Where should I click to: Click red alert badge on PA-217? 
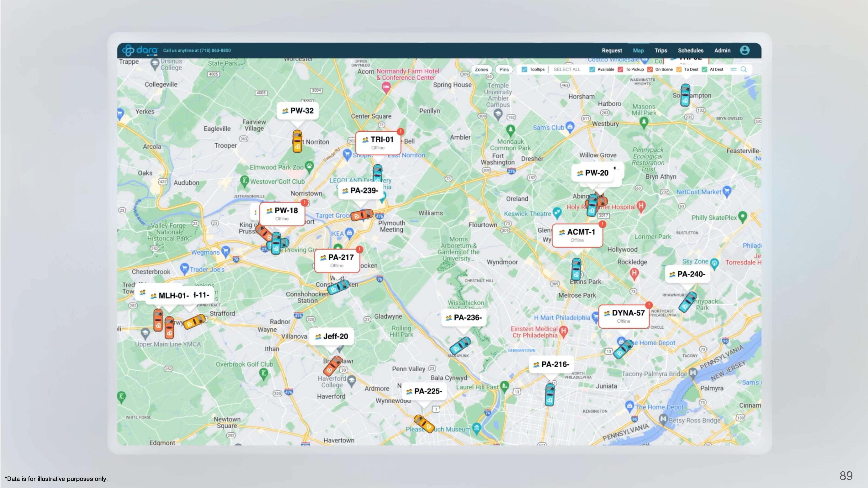click(x=359, y=250)
